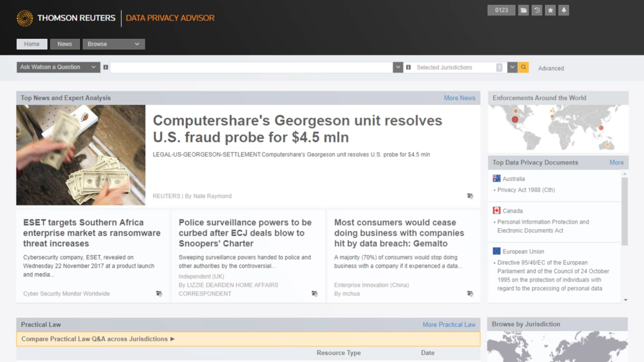This screenshot has width=644, height=362.
Task: Expand the Ask Watson a Question dropdown
Action: 58,67
